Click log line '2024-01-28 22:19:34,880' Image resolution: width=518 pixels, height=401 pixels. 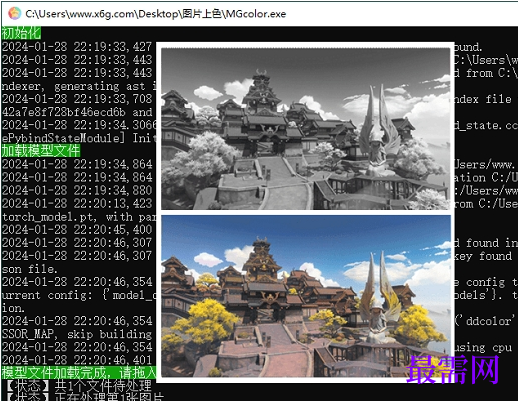pyautogui.click(x=77, y=190)
